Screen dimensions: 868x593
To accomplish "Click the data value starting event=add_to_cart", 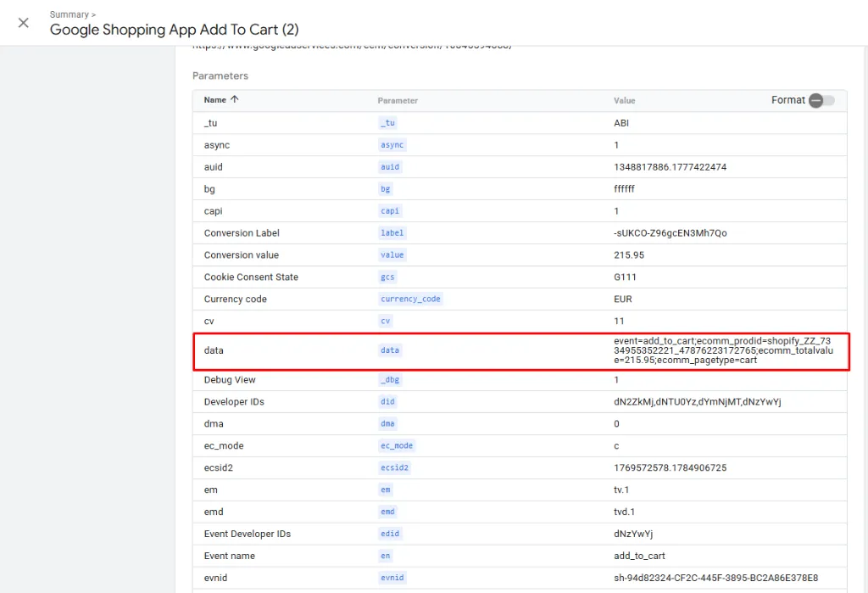I will click(x=723, y=350).
